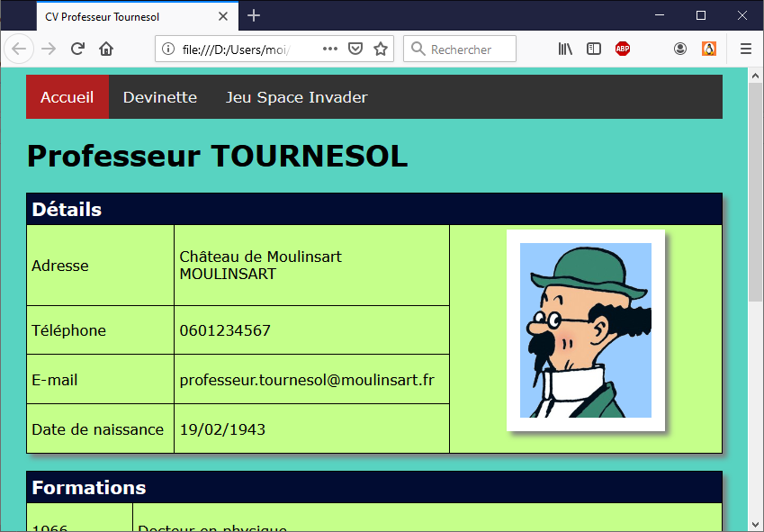Viewport: 764px width, 532px height.
Task: Click the Professeur Tournesol portrait image
Action: 585,330
